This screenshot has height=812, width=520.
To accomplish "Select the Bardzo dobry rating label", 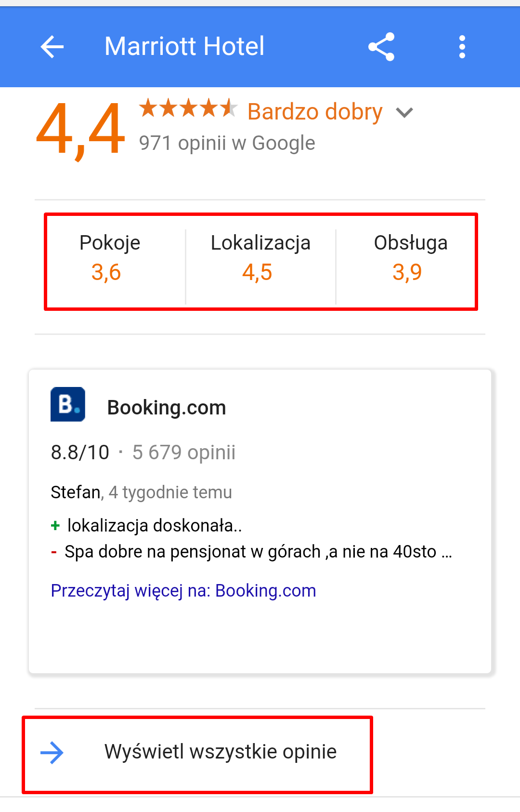I will (315, 112).
